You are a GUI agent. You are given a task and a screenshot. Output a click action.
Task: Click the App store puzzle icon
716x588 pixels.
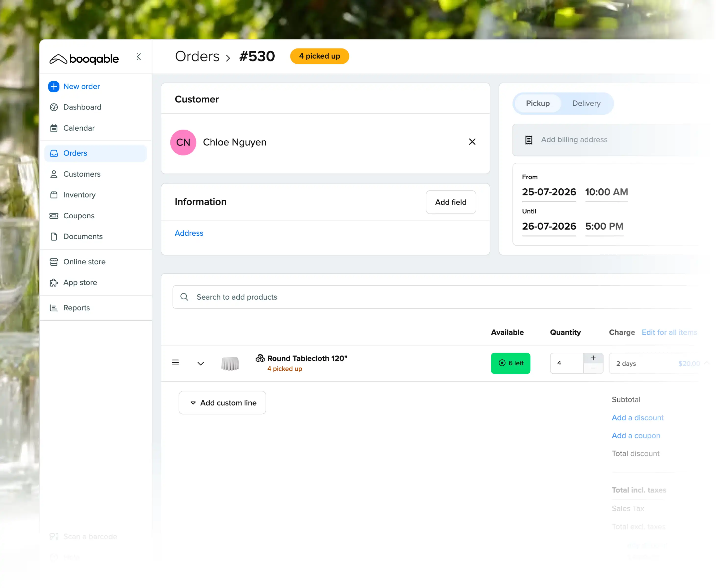53,282
